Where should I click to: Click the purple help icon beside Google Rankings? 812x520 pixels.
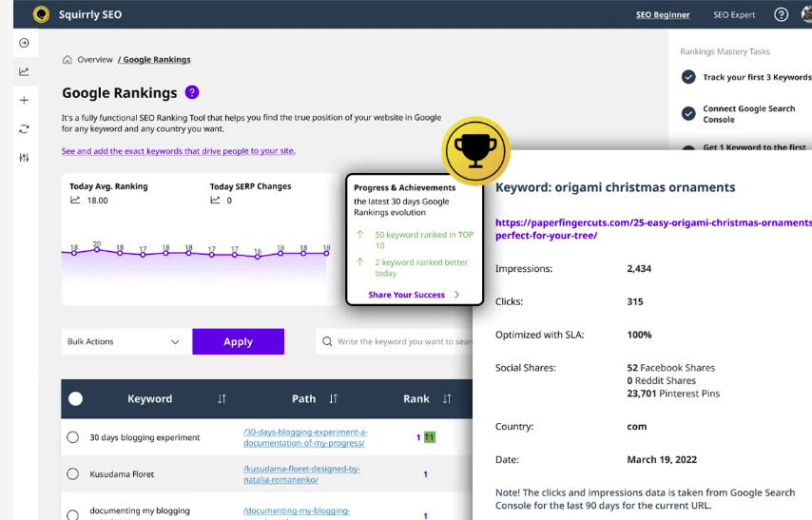(192, 92)
